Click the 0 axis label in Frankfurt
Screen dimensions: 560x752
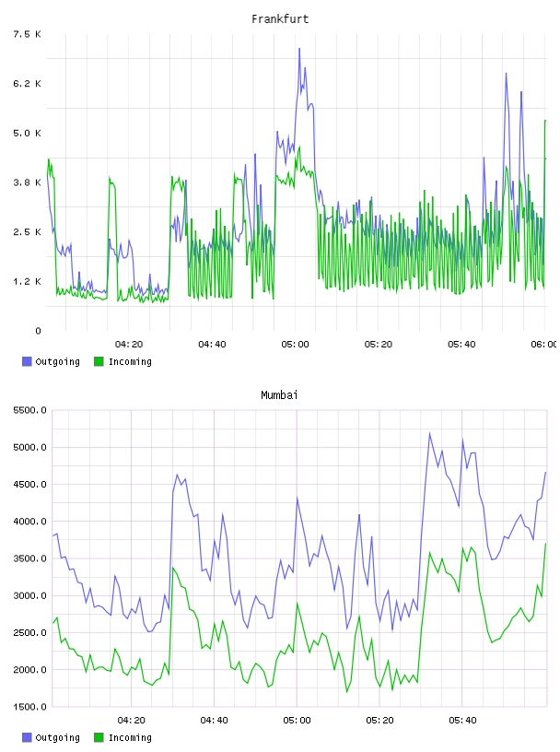coord(38,331)
